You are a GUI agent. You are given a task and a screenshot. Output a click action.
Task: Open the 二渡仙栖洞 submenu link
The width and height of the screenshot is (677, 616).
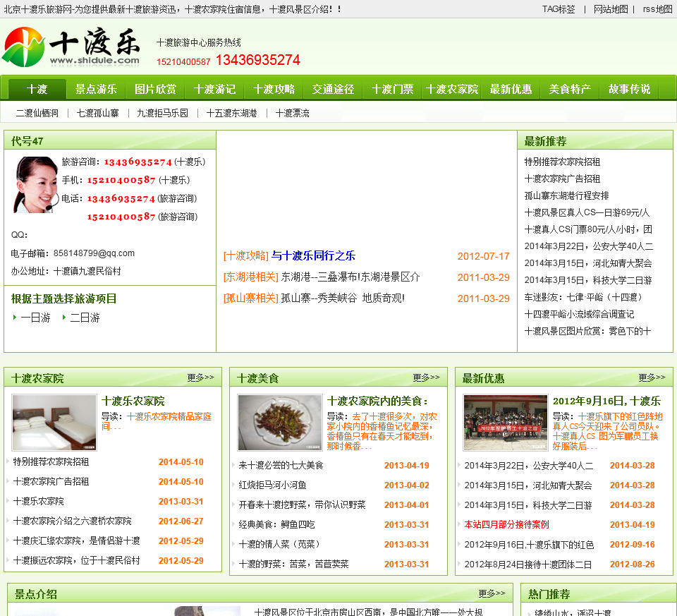[x=37, y=113]
